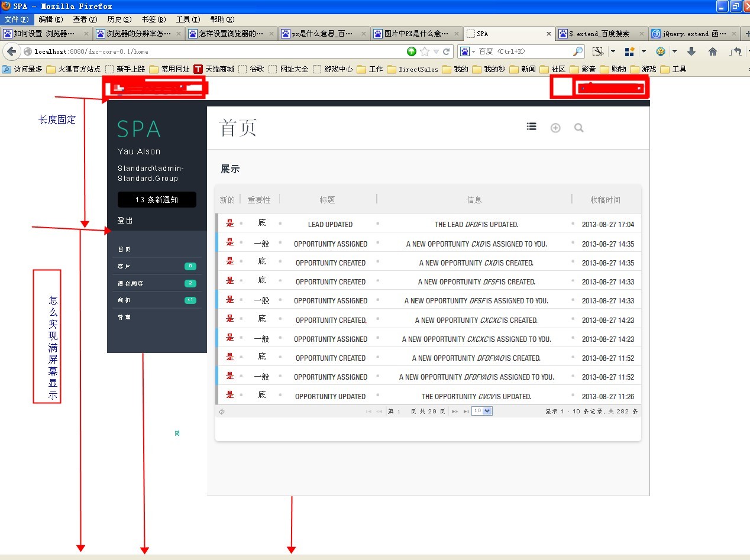Open 天猫商城 bookmark with red T icon
This screenshot has height=560, width=750.
point(214,69)
